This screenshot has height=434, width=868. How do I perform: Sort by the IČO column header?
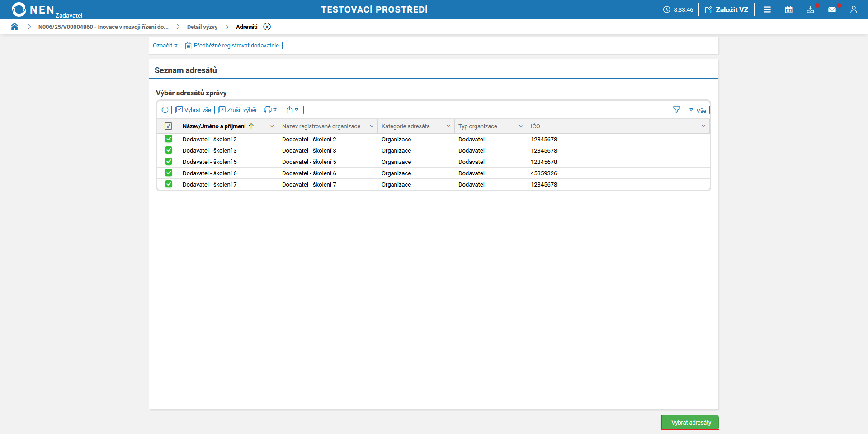pyautogui.click(x=535, y=126)
